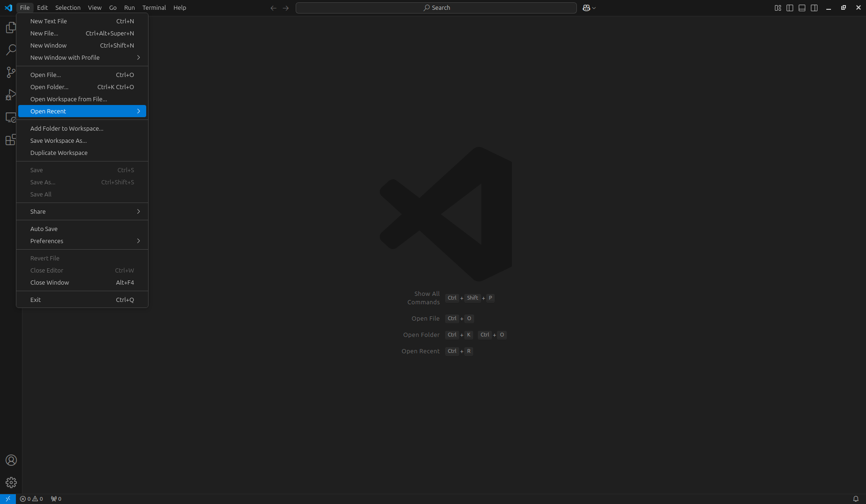Open Remote Explorer view
Viewport: 866px width, 504px height.
point(11,117)
